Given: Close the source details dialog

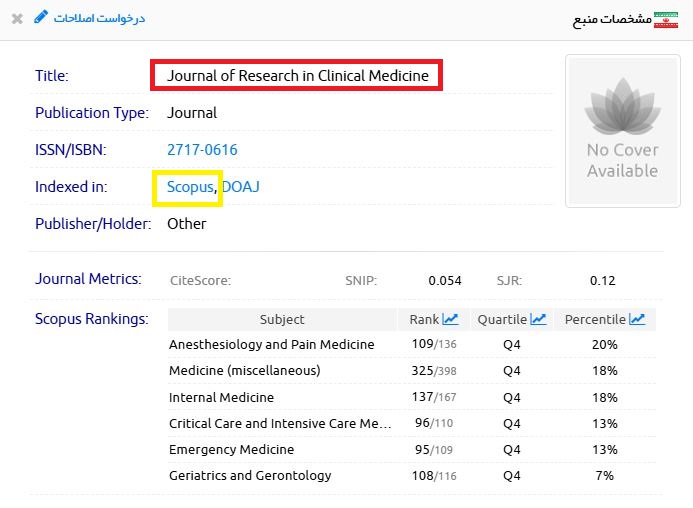Looking at the screenshot, I should click(x=17, y=18).
